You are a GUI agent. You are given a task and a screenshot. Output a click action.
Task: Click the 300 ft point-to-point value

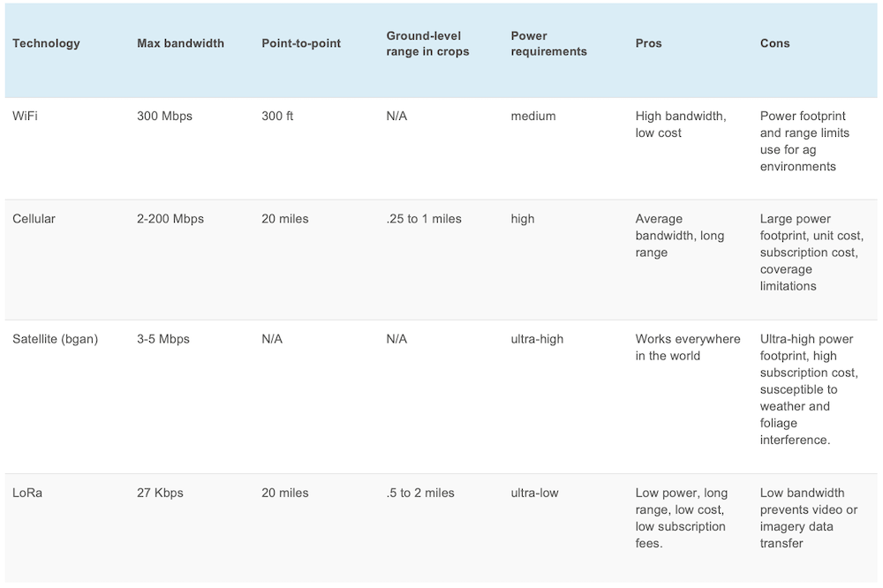pyautogui.click(x=277, y=116)
